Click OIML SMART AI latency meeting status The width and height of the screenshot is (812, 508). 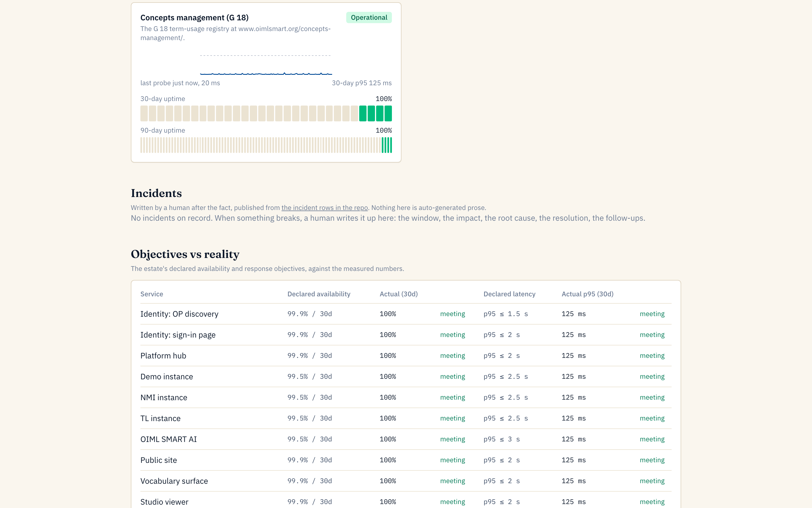point(652,439)
